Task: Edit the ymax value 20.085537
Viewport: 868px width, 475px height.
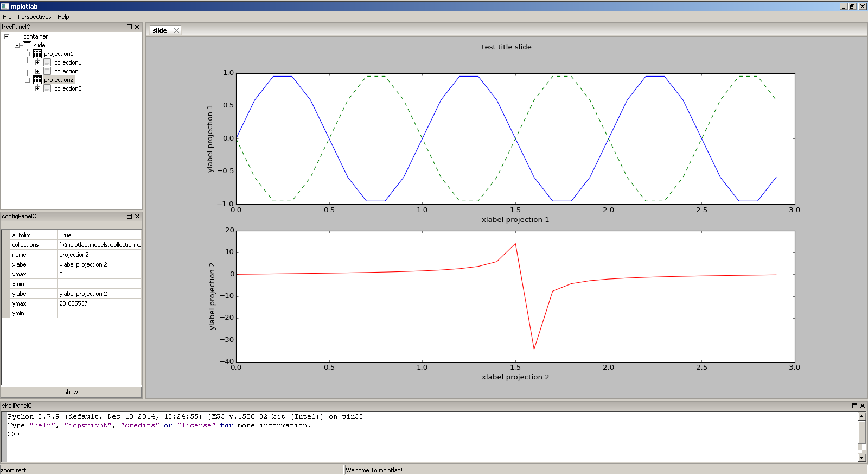Action: pyautogui.click(x=99, y=303)
